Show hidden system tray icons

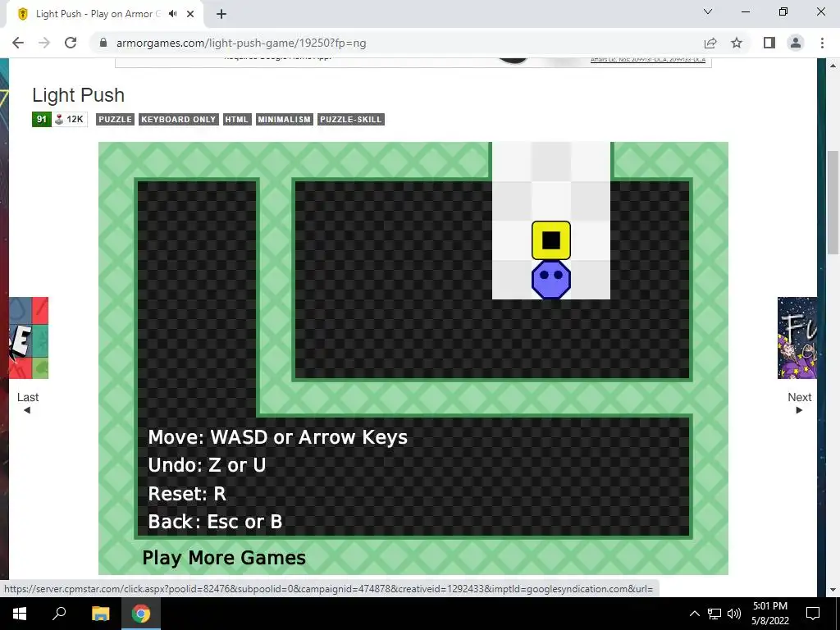click(694, 614)
